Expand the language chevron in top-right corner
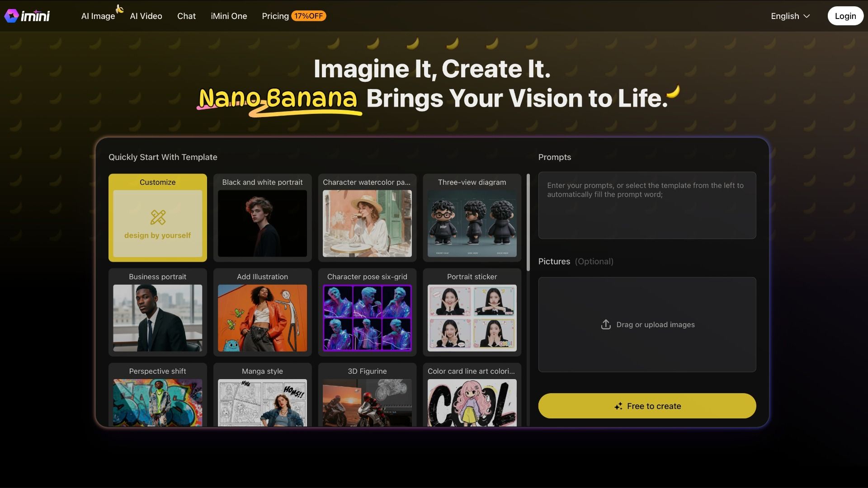Viewport: 868px width, 488px height. click(x=807, y=16)
